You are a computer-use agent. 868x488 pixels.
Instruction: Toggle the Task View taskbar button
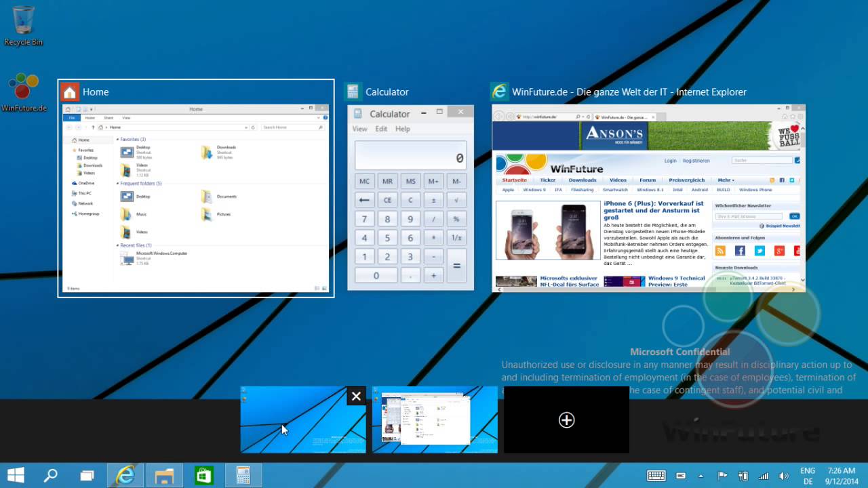(87, 475)
